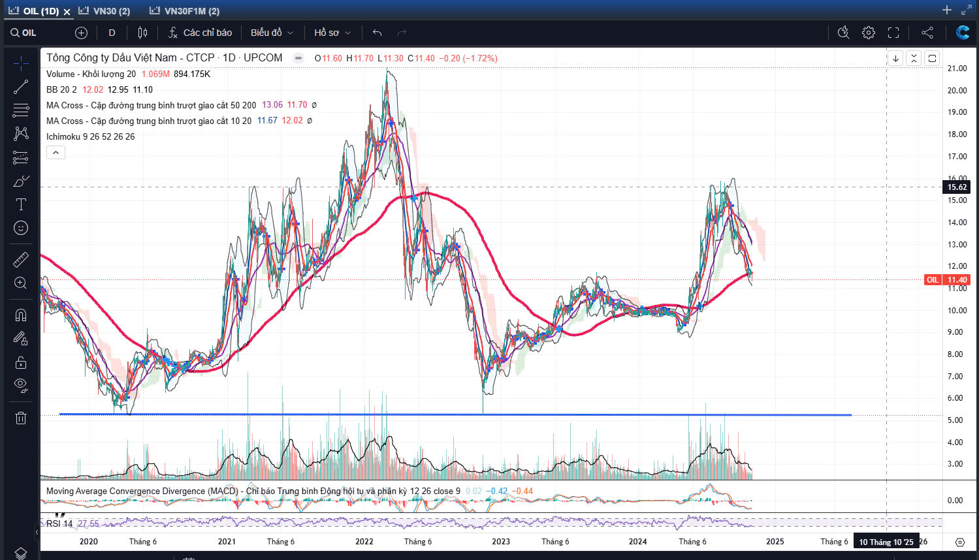Select MA Cross 50 200 indicator legend
979x560 pixels.
pos(151,105)
